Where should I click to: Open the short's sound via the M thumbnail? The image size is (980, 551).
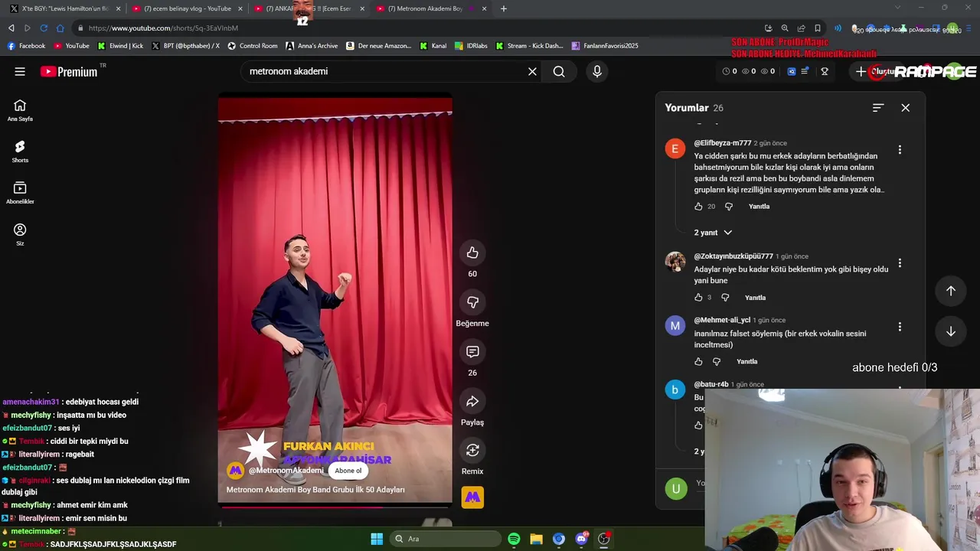click(472, 497)
